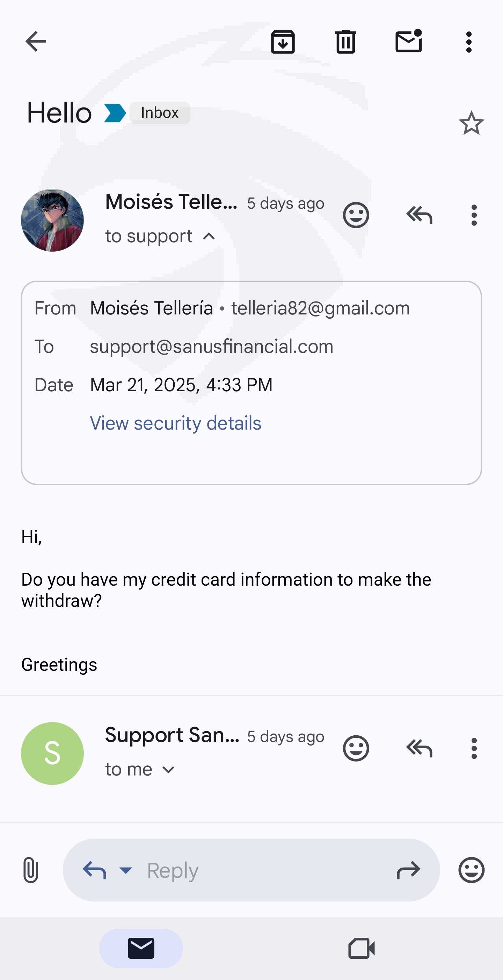503x980 pixels.
Task: Tap Moisés Tellería's profile picture
Action: pyautogui.click(x=52, y=220)
